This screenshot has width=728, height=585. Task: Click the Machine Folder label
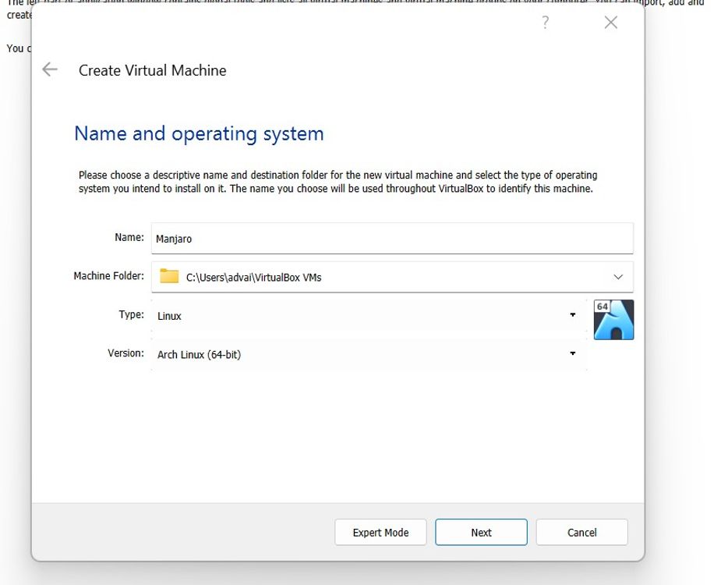point(108,275)
